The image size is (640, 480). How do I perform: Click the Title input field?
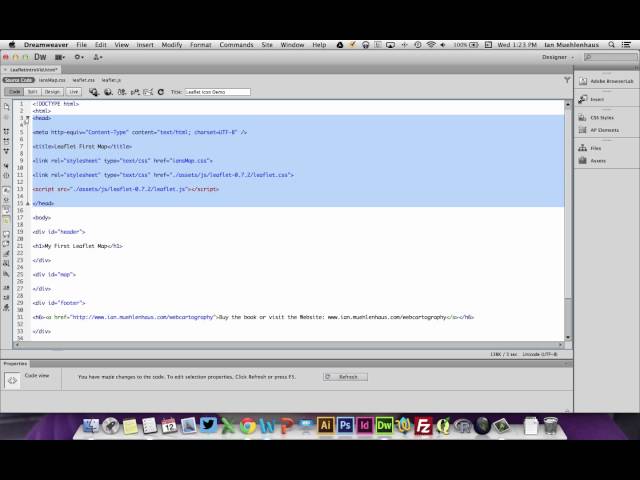pyautogui.click(x=218, y=92)
